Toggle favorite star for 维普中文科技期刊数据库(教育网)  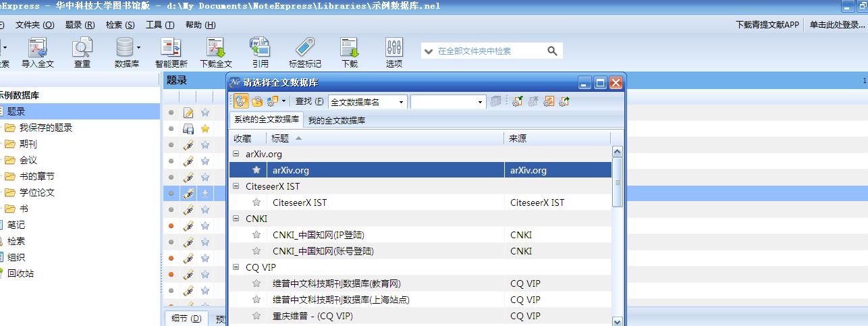tap(256, 283)
